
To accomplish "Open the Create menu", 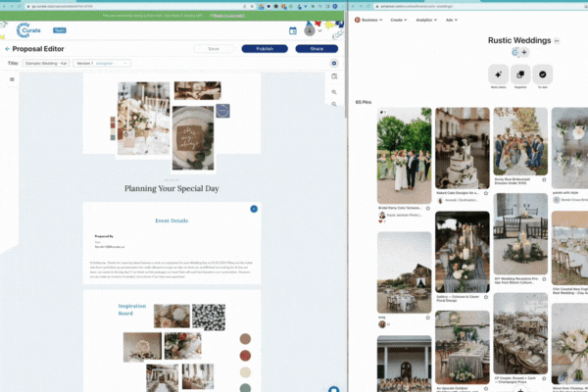I will click(402, 19).
